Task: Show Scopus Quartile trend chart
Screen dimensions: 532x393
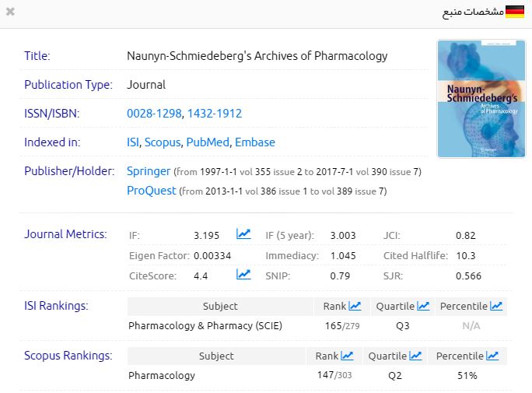Action: pyautogui.click(x=415, y=356)
